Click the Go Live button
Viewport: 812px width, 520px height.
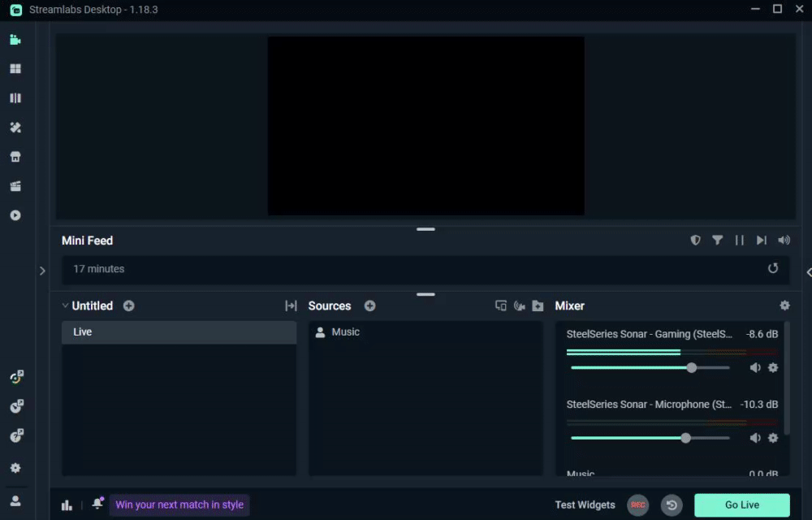[x=742, y=505]
